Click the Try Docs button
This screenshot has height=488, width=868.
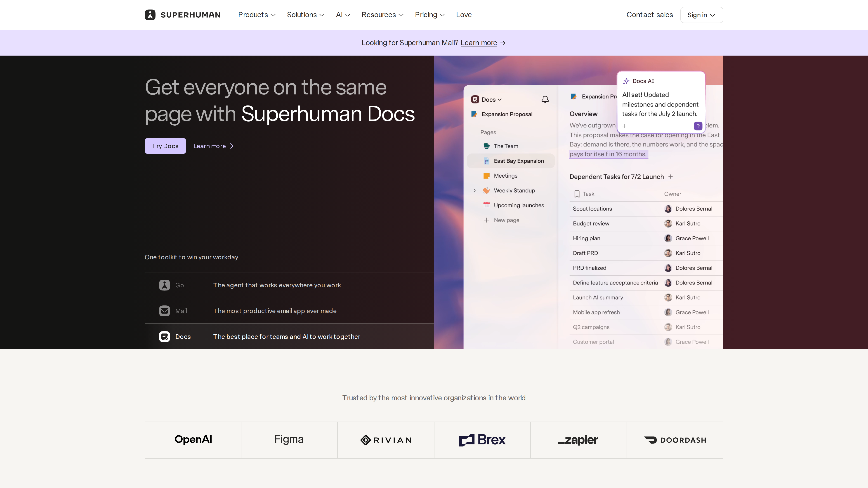[165, 146]
